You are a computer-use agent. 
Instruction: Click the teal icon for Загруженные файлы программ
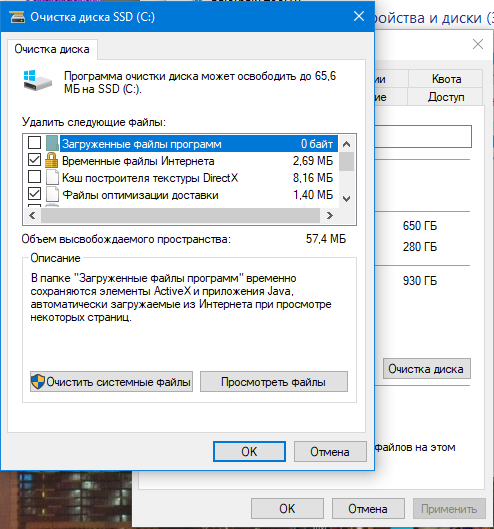[52, 143]
